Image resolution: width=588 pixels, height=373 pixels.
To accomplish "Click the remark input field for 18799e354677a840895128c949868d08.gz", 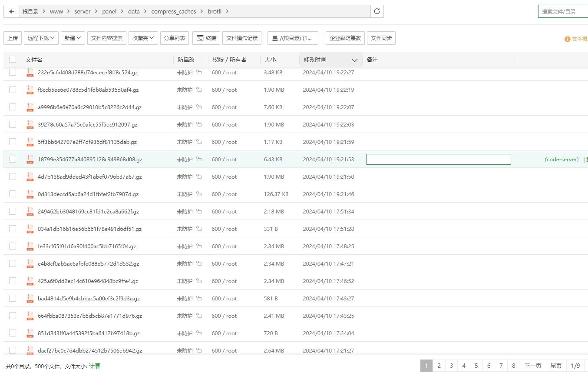I will pos(439,159).
